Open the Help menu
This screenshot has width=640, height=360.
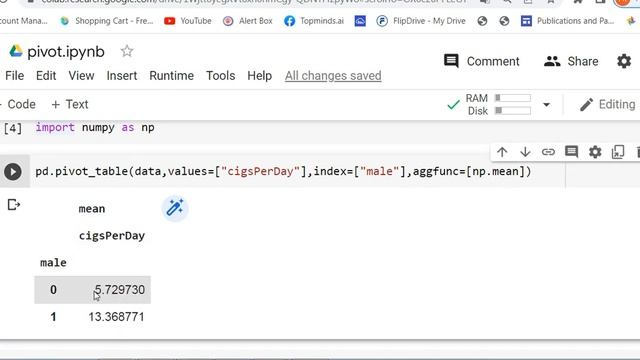coord(260,76)
